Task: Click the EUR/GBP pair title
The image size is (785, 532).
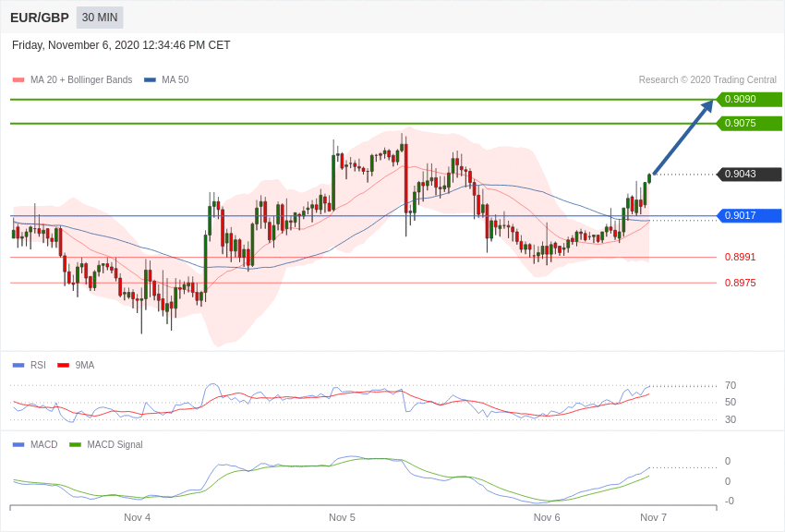Action: click(40, 18)
